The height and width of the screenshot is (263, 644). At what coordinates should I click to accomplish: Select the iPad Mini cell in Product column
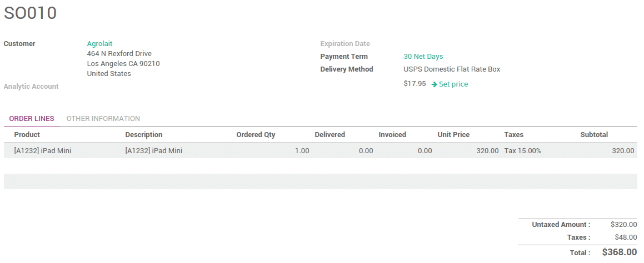[43, 151]
